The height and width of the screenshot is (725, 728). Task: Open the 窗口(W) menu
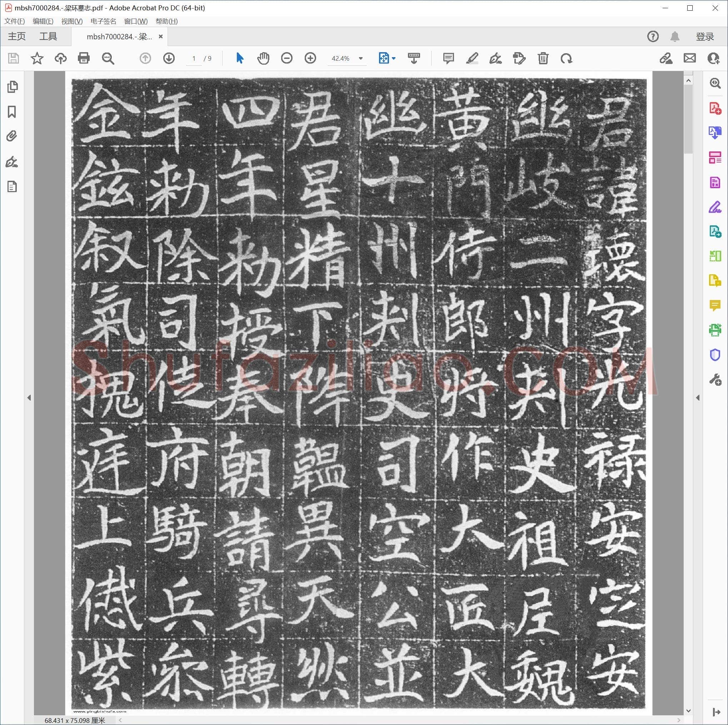tap(136, 21)
